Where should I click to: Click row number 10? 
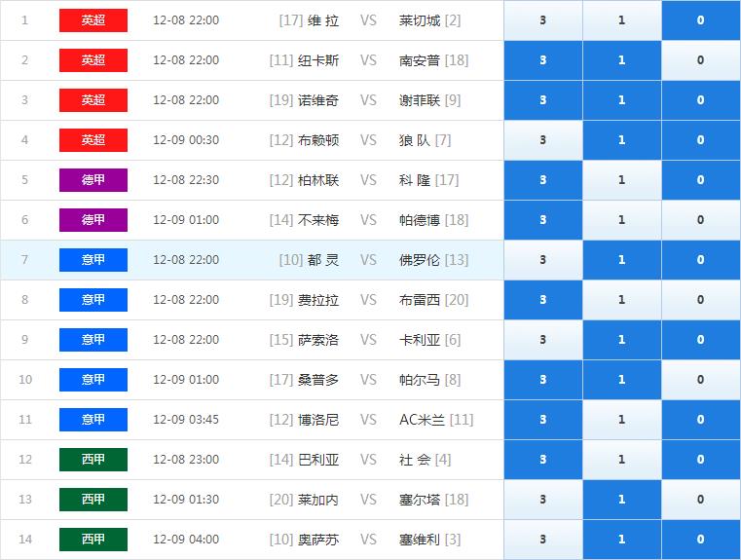click(25, 380)
